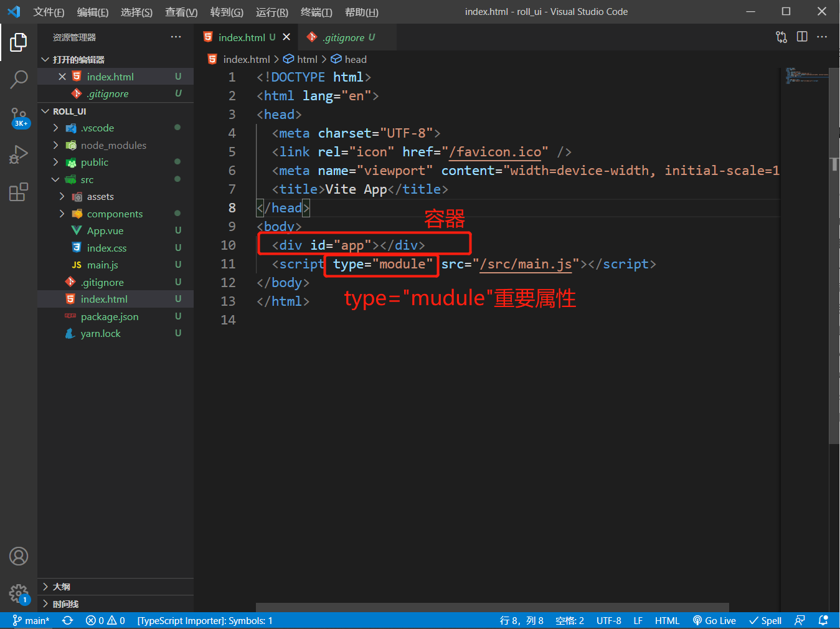Open notifications bell in status bar
Viewport: 840px width, 629px height.
point(823,620)
